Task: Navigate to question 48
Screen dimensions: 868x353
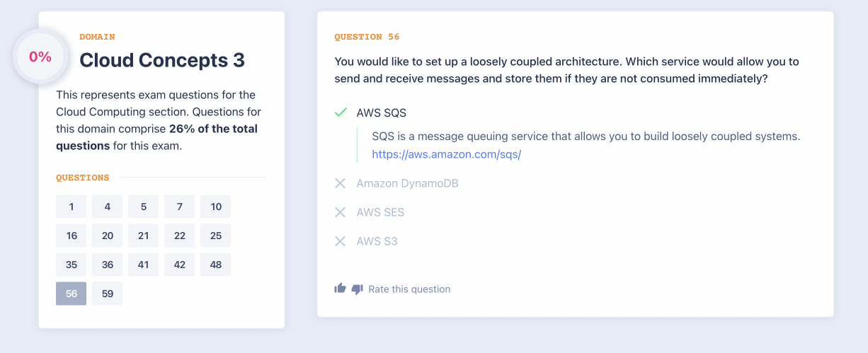Action: [x=216, y=265]
